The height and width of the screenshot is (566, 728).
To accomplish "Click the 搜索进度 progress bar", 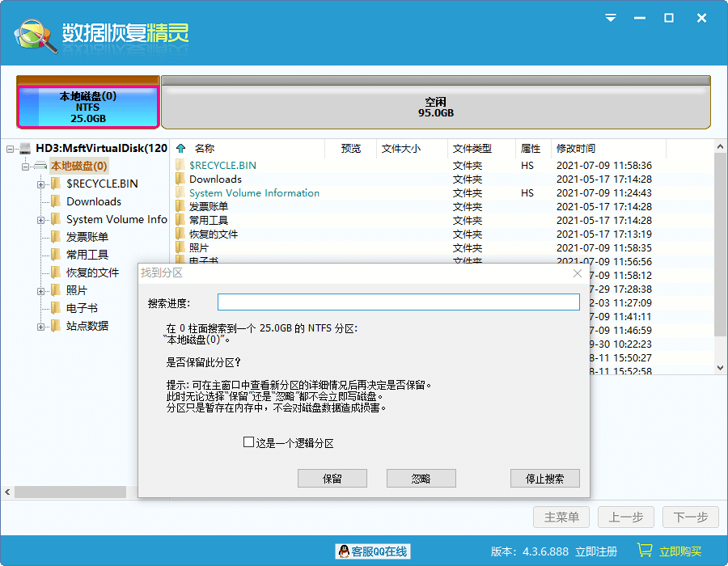I will (x=399, y=302).
